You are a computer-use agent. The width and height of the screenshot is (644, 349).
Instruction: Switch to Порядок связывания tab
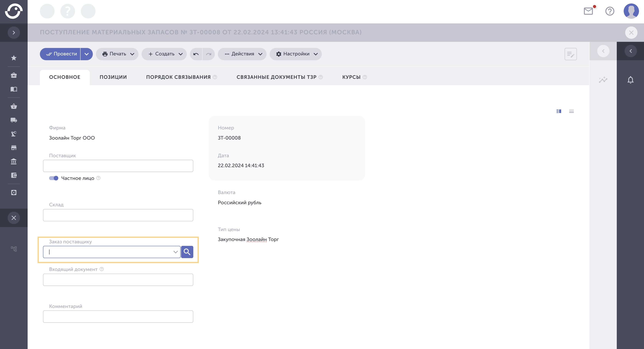click(x=178, y=77)
